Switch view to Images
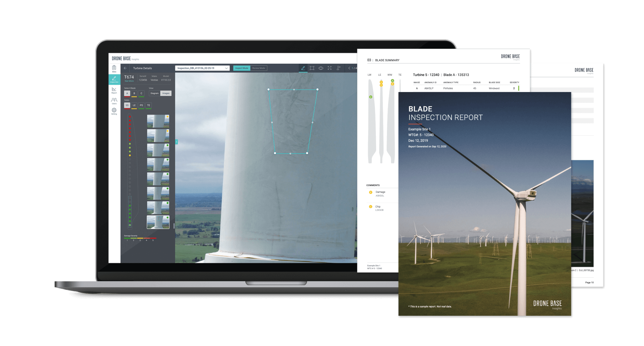 click(x=166, y=93)
